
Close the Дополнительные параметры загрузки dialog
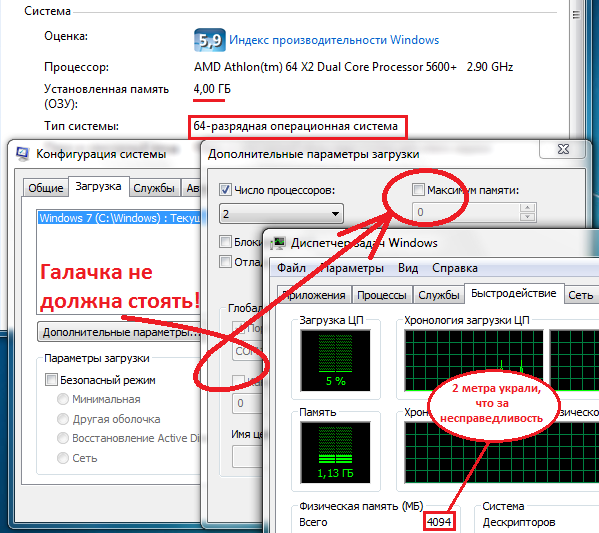click(563, 149)
